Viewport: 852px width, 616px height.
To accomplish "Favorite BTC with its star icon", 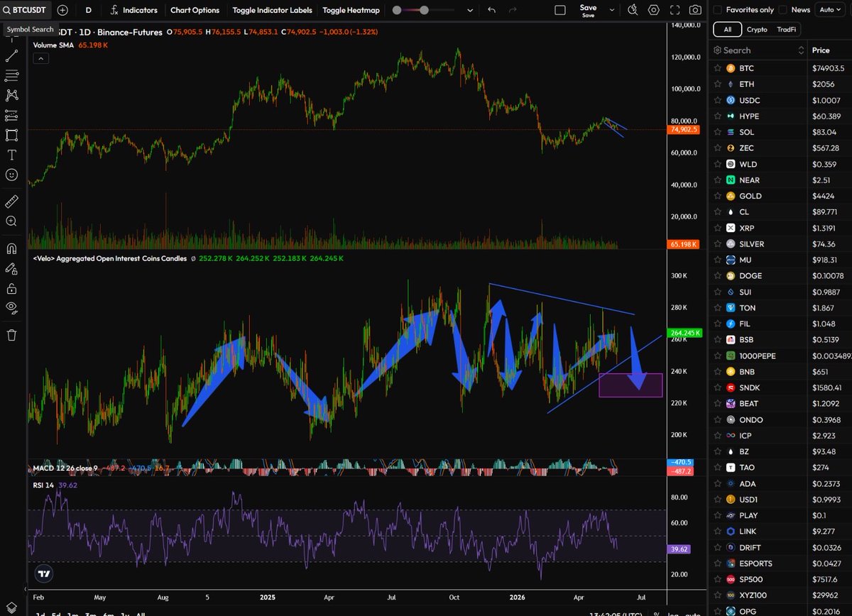I will pyautogui.click(x=718, y=68).
